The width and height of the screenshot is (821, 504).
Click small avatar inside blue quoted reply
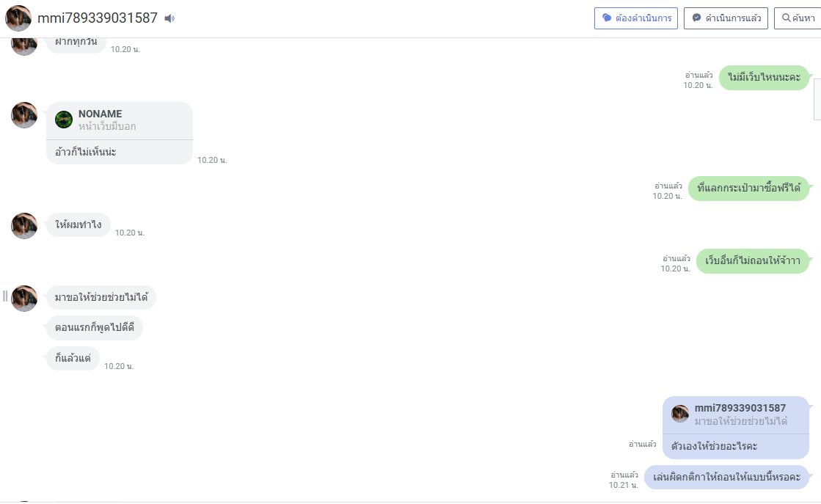click(680, 414)
